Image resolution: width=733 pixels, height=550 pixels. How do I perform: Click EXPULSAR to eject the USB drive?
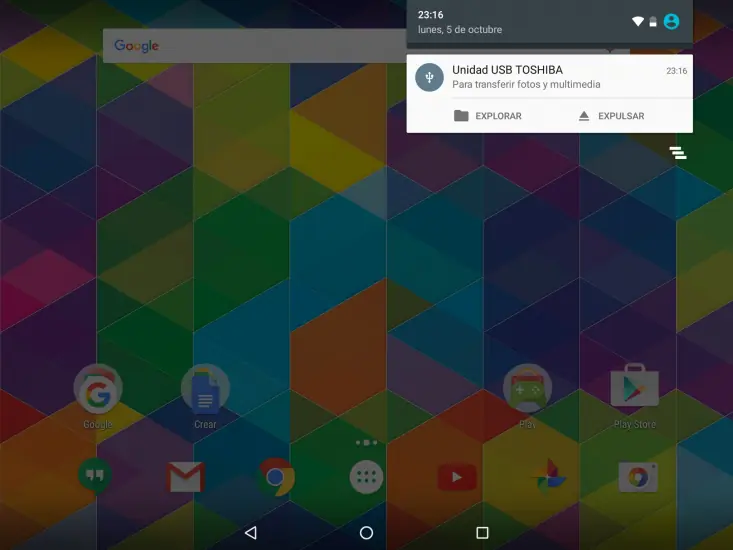click(x=611, y=116)
